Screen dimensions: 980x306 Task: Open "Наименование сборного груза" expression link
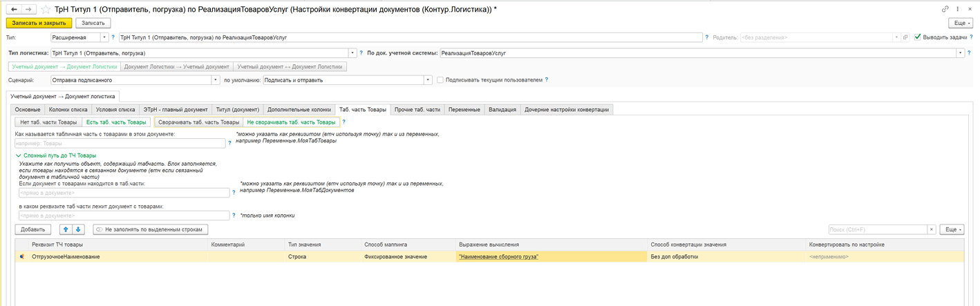coord(498,256)
